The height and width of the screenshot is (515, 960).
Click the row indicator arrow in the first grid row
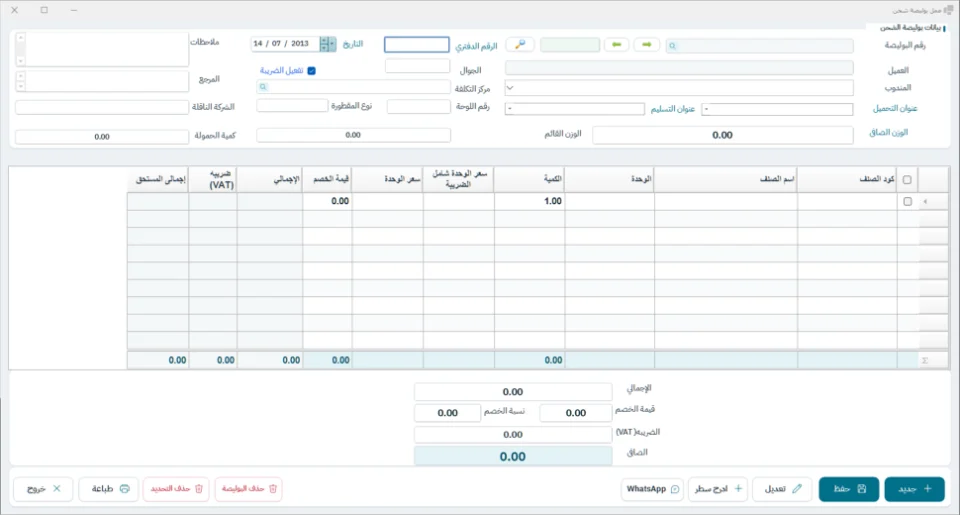click(925, 201)
